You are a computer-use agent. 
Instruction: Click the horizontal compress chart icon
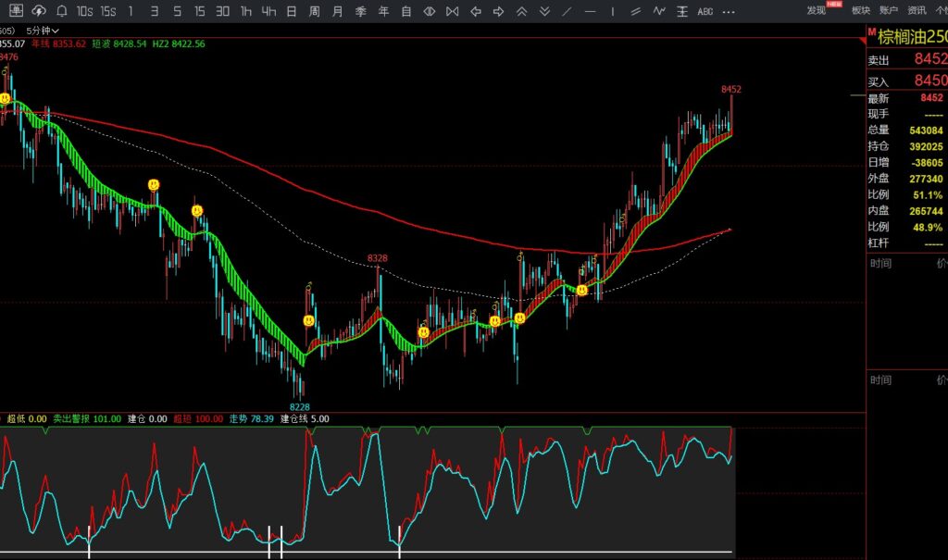452,11
